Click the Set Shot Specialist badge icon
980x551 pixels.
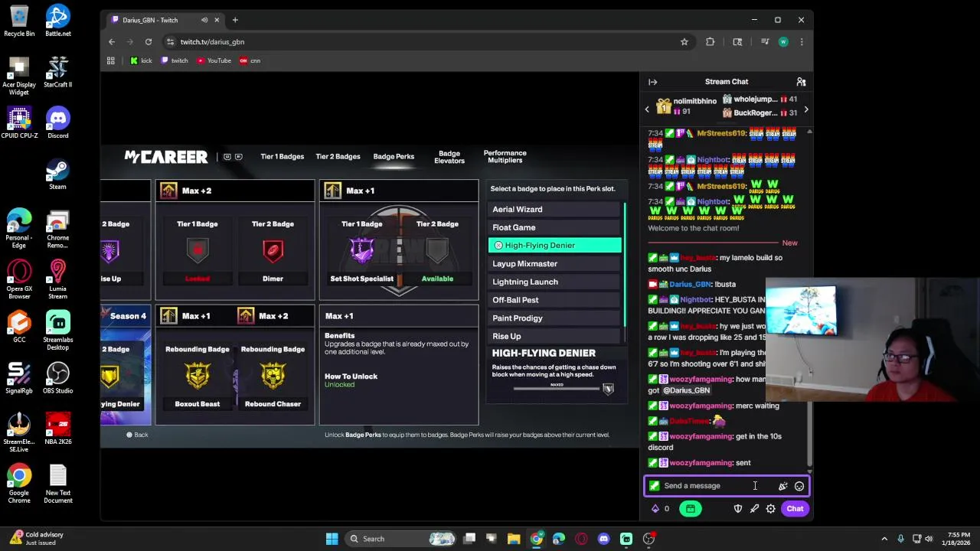361,250
